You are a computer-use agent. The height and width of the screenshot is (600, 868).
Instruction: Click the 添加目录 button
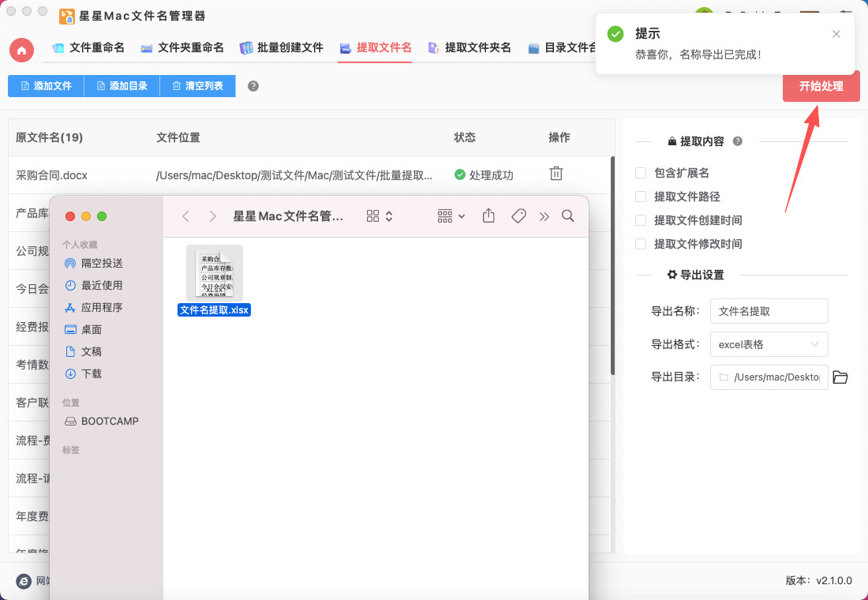pos(122,86)
